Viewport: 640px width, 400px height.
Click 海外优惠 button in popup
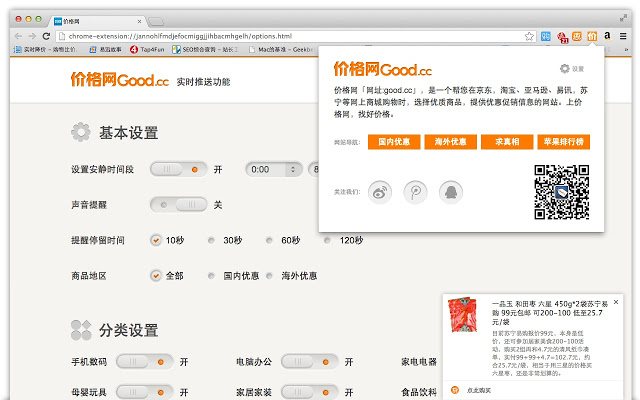pos(450,142)
